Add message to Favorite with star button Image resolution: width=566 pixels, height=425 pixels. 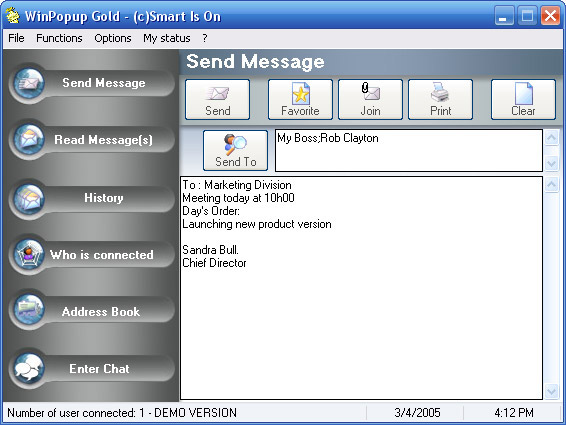tap(300, 99)
